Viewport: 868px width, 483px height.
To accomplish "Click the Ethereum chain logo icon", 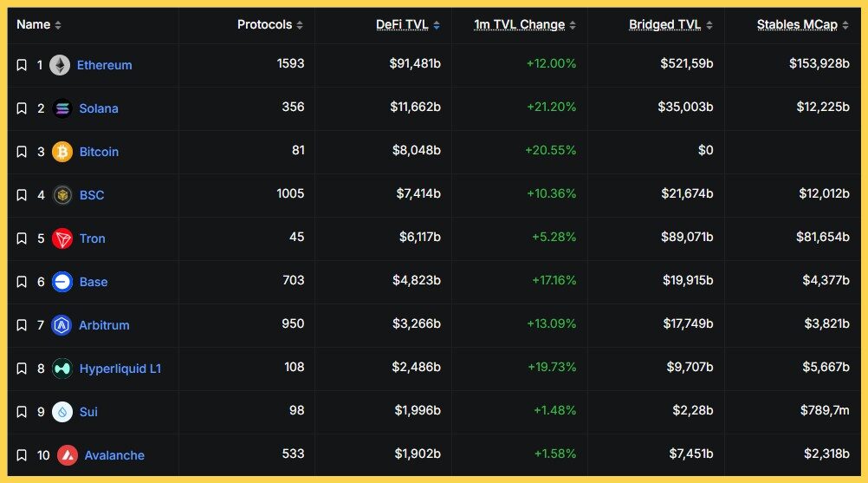I will click(x=60, y=65).
